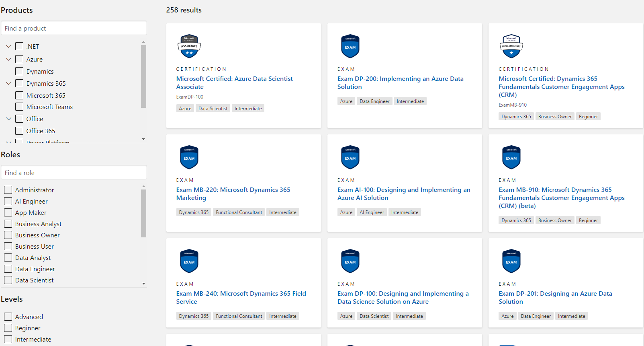Viewport: 644px width, 346px height.
Task: Open Exam MB-220 Dynamics 365 Marketing
Action: coord(233,194)
